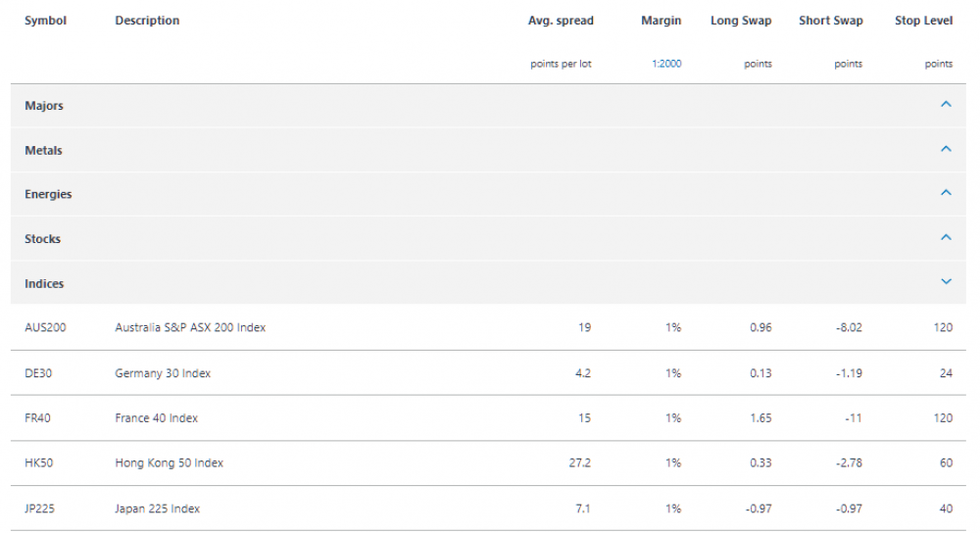980x533 pixels.
Task: Select the Energies category row label
Action: tap(48, 194)
